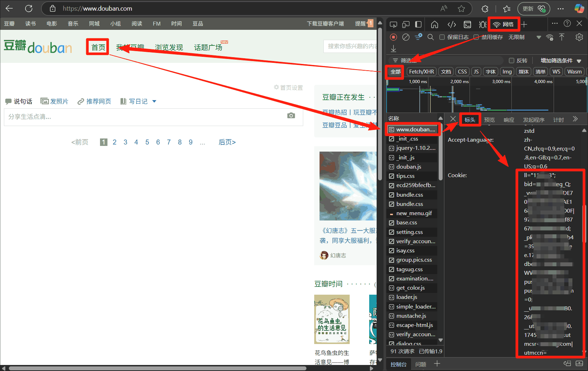The width and height of the screenshot is (588, 371).
Task: Filter requests by WS type
Action: (556, 72)
